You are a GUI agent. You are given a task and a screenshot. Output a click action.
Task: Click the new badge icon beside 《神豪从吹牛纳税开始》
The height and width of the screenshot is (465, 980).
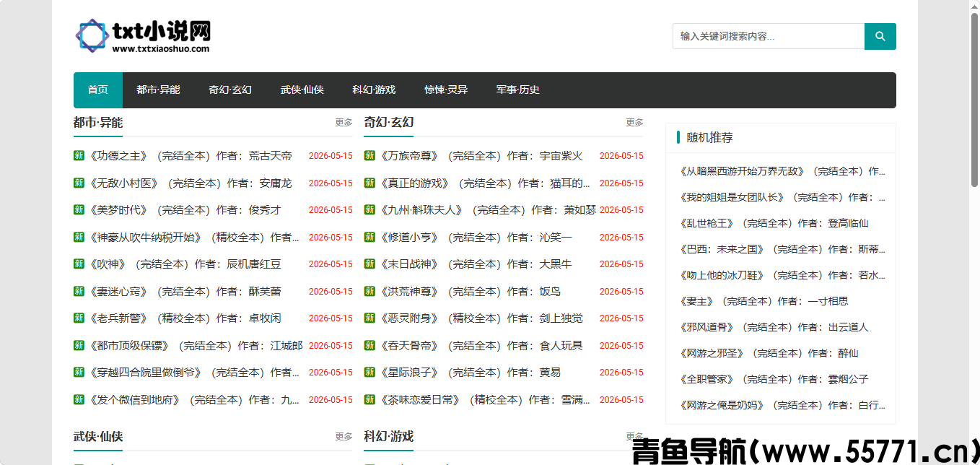79,237
